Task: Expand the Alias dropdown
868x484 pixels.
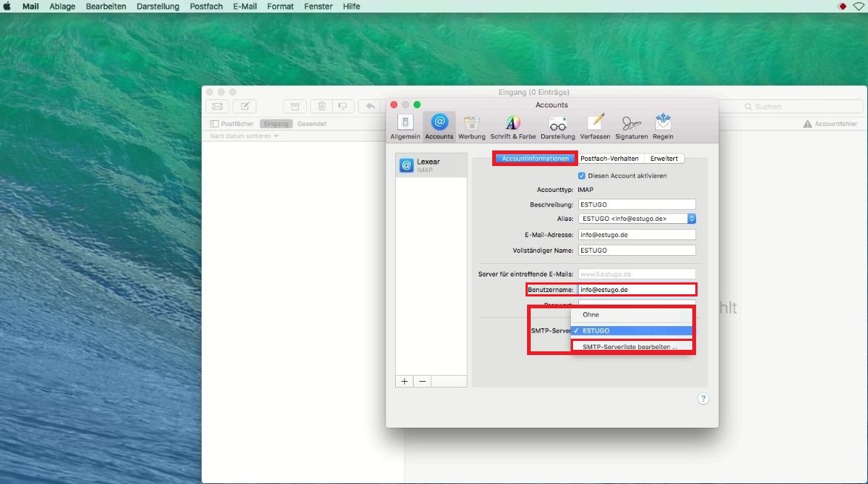Action: tap(691, 219)
